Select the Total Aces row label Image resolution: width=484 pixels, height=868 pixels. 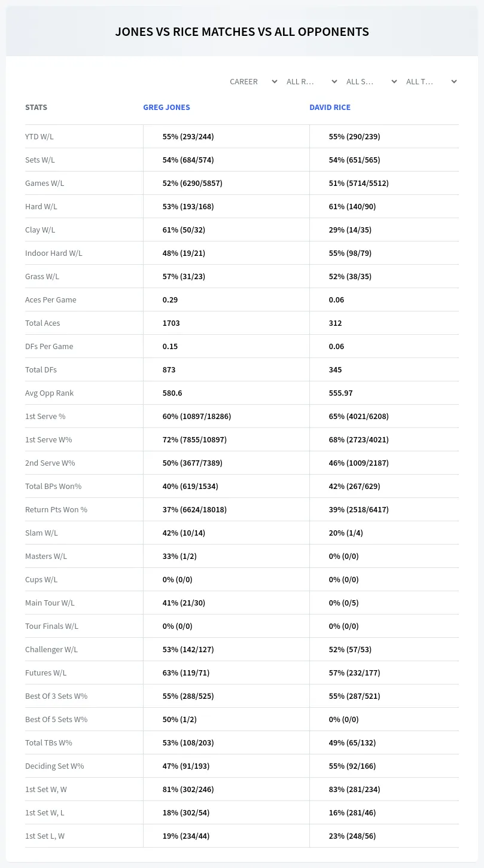[x=42, y=323]
